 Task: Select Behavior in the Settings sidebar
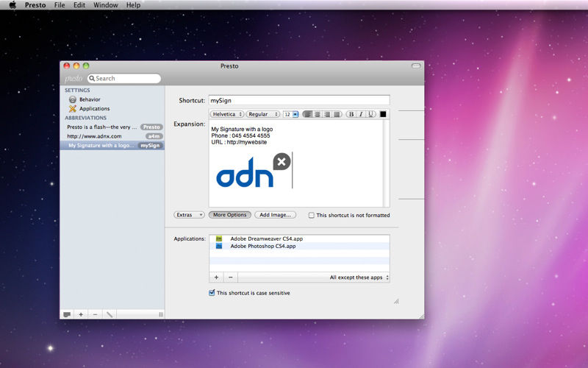pyautogui.click(x=90, y=99)
